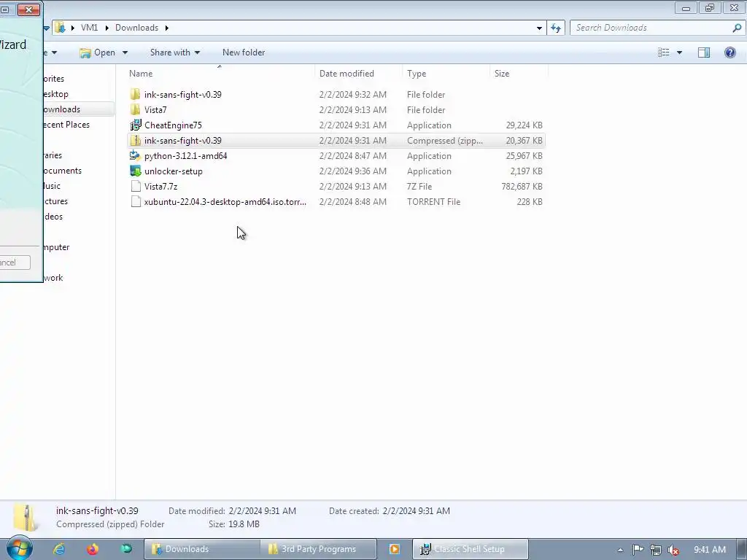
Task: Click the folder icon in address bar
Action: click(x=60, y=28)
